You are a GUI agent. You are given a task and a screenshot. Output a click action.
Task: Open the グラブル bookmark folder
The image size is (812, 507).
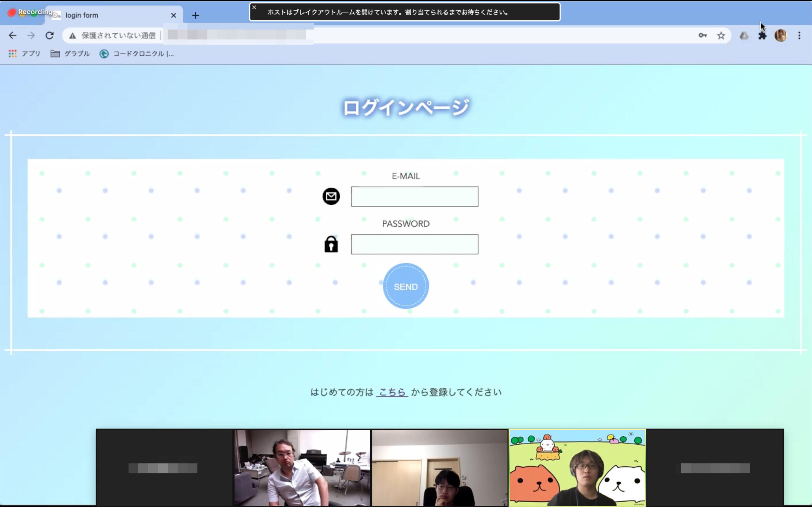click(x=70, y=54)
